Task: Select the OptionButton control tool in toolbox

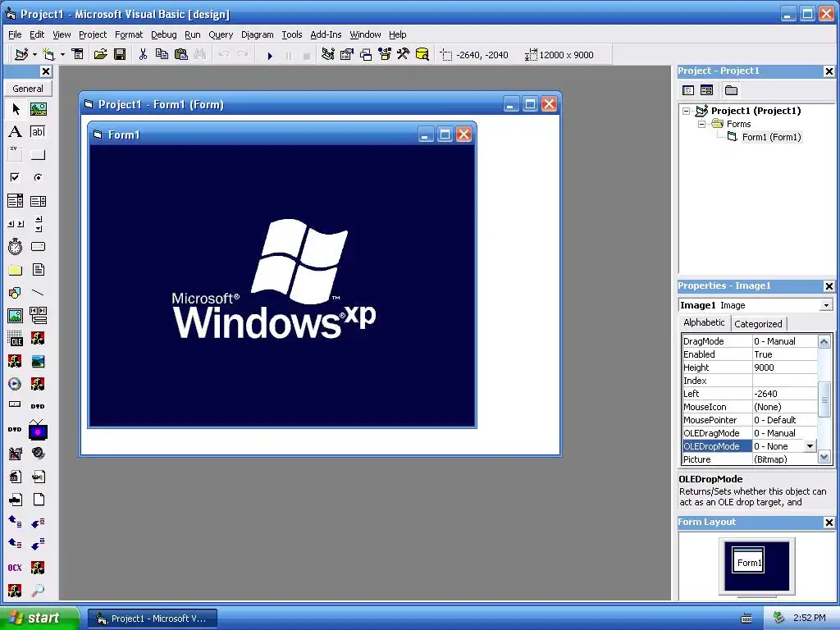Action: [x=38, y=177]
